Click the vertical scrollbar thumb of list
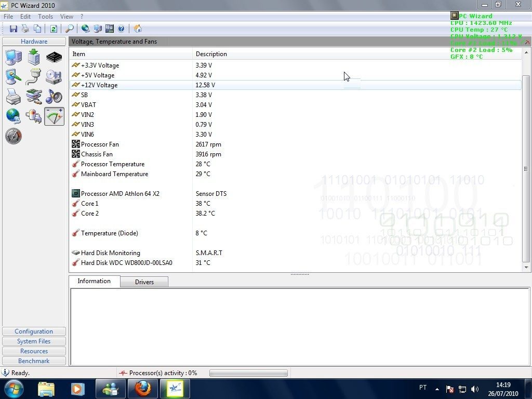 click(526, 169)
